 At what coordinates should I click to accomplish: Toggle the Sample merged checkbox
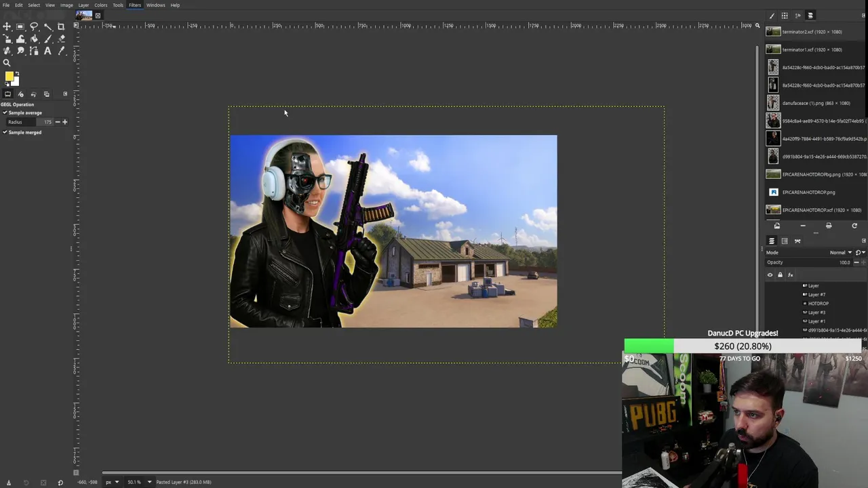pos(5,132)
